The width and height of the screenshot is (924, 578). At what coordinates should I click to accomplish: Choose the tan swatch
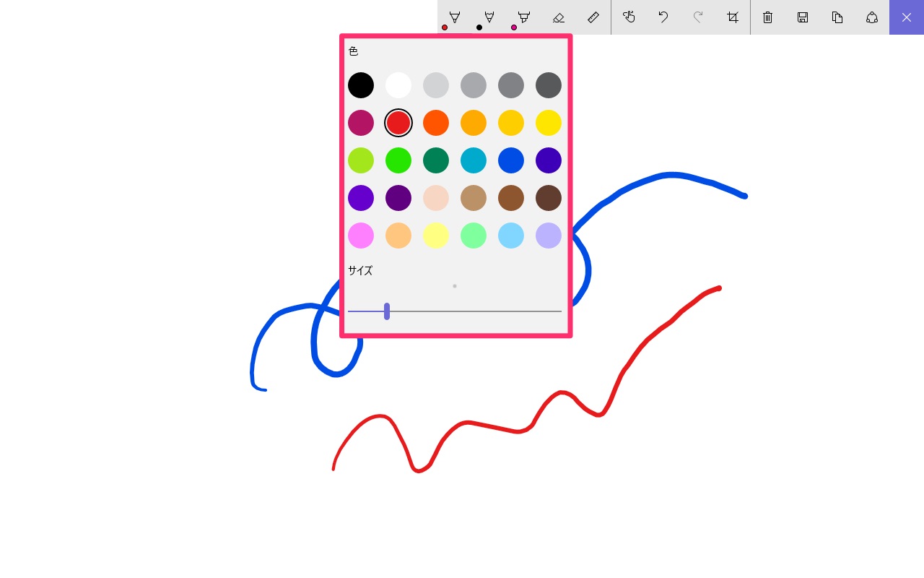(474, 198)
